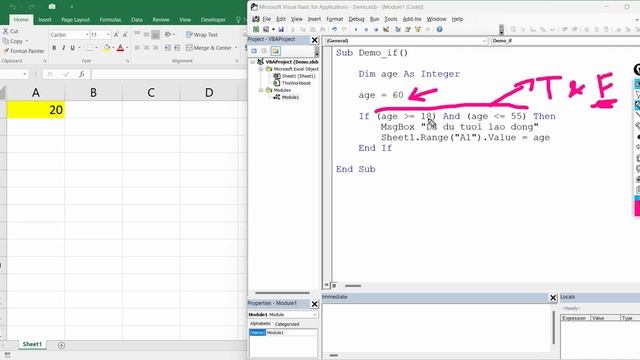Click the Increase Indent icon
640x360 pixels.
177,48
